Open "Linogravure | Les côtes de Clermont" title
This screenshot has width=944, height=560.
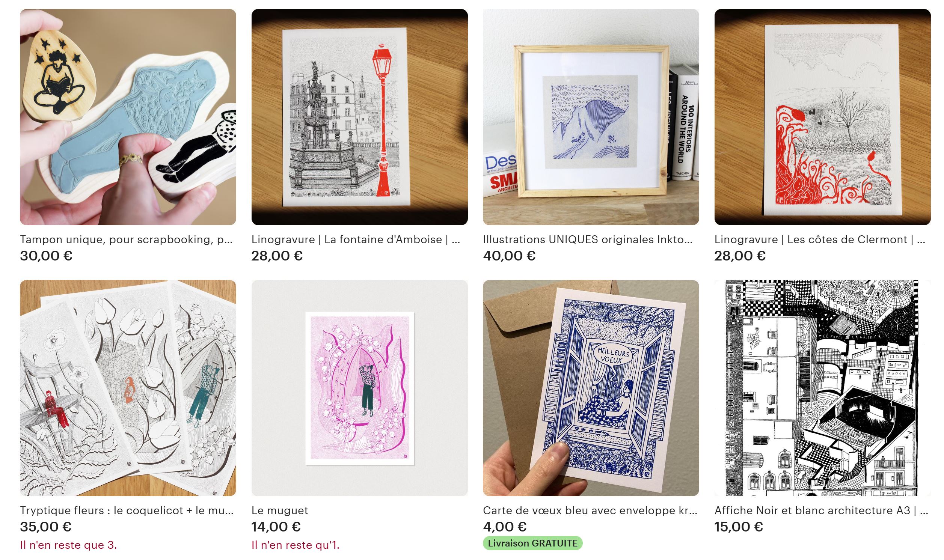point(819,239)
